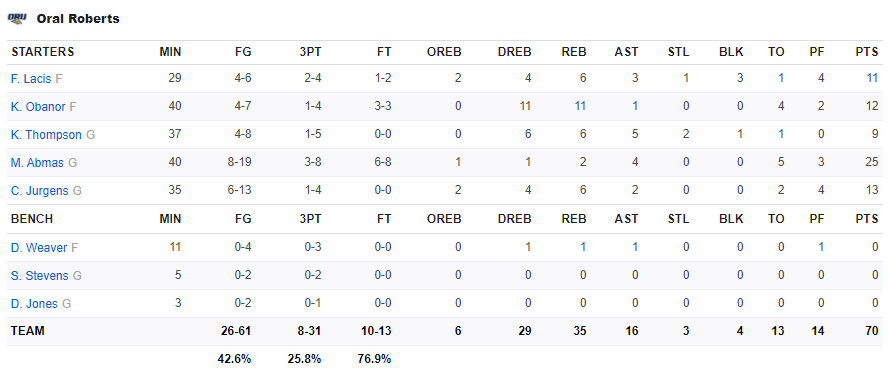Viewport: 894px width, 372px height.
Task: Open K. Obanor player profile
Action: click(x=38, y=107)
